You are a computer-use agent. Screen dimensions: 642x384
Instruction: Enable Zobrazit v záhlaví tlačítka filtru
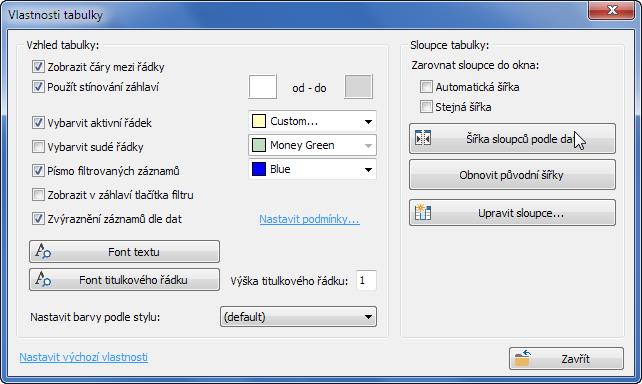(38, 194)
